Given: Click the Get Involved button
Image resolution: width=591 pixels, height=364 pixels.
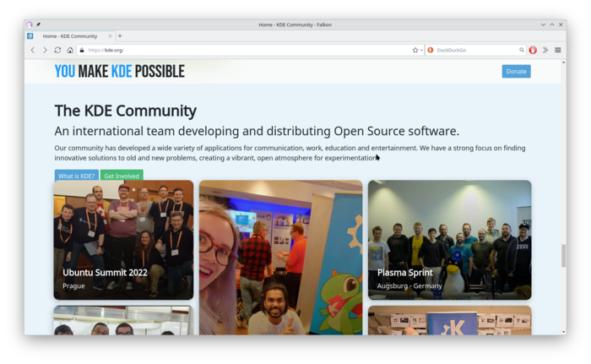Looking at the screenshot, I should point(122,176).
